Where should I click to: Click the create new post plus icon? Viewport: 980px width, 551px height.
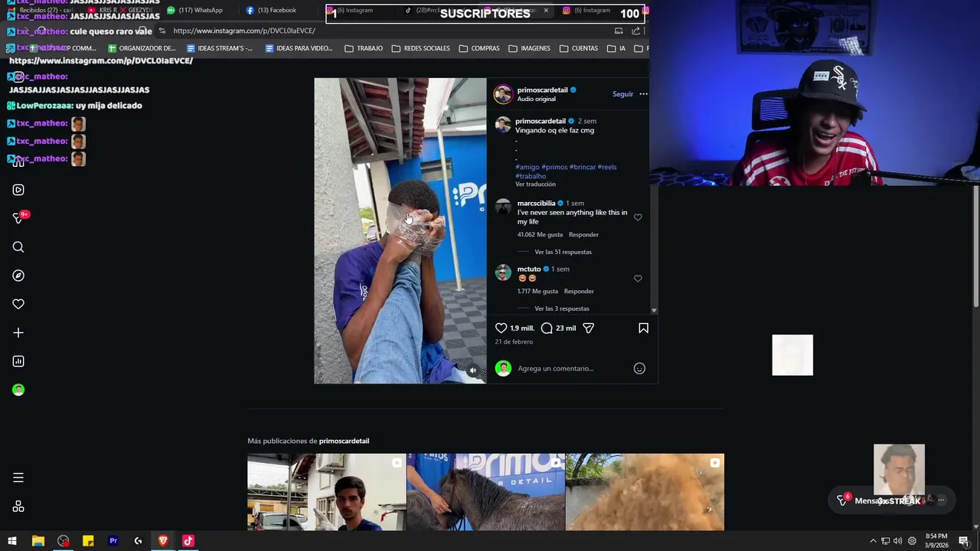(18, 333)
